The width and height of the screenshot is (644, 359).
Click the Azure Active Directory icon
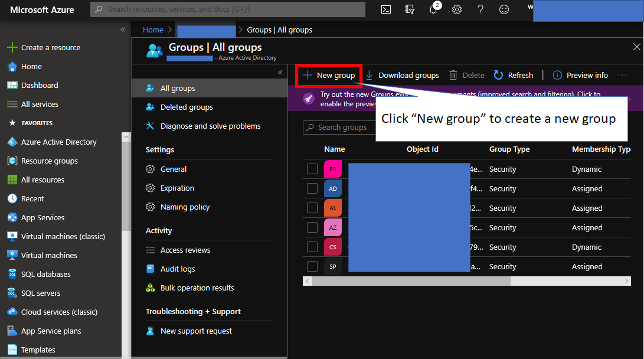coord(12,142)
